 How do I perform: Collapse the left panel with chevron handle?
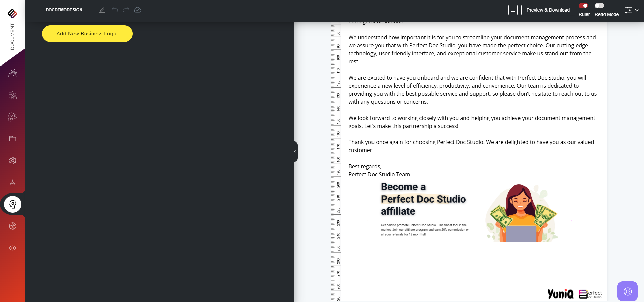295,152
